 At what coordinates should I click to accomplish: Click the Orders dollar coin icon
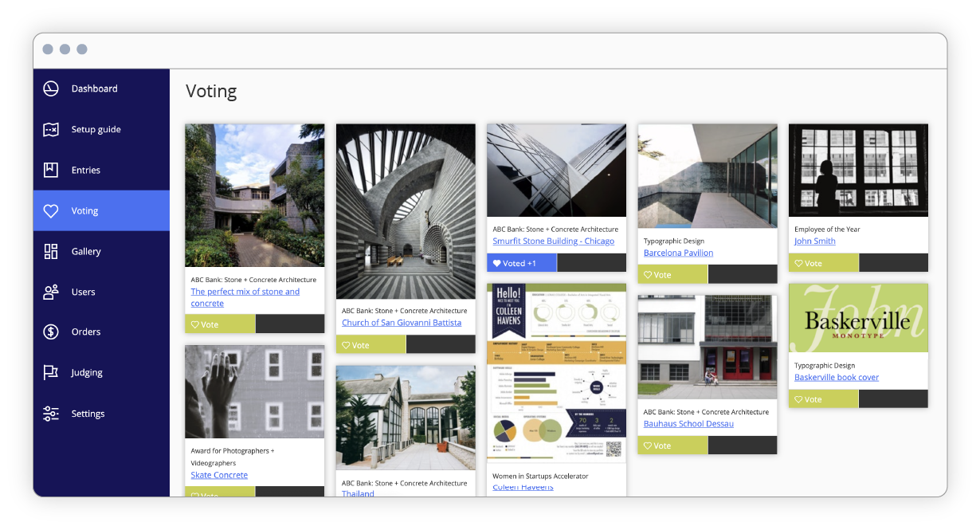[51, 332]
